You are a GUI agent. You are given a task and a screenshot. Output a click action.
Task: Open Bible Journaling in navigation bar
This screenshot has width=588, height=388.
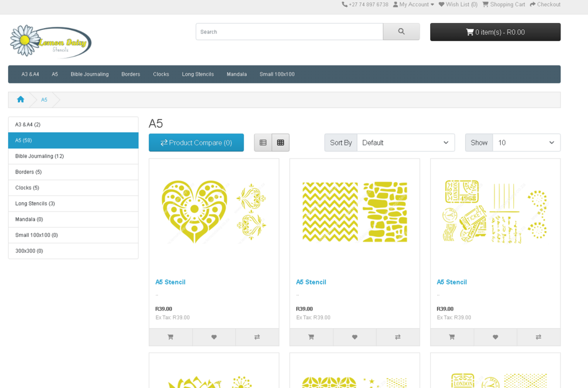(90, 74)
